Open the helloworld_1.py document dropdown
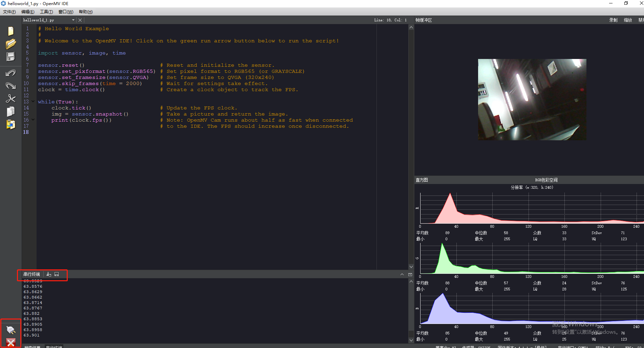644x348 pixels. point(73,20)
